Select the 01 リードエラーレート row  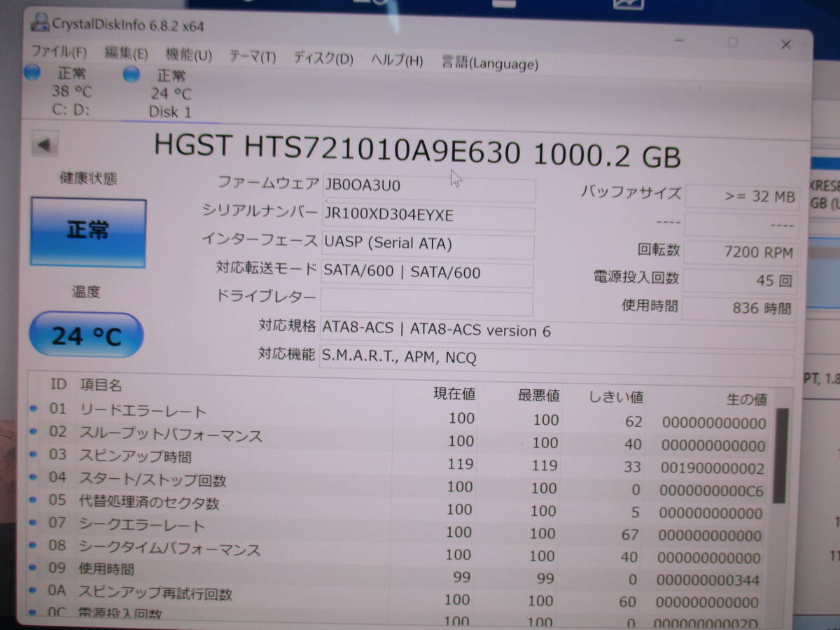399,417
